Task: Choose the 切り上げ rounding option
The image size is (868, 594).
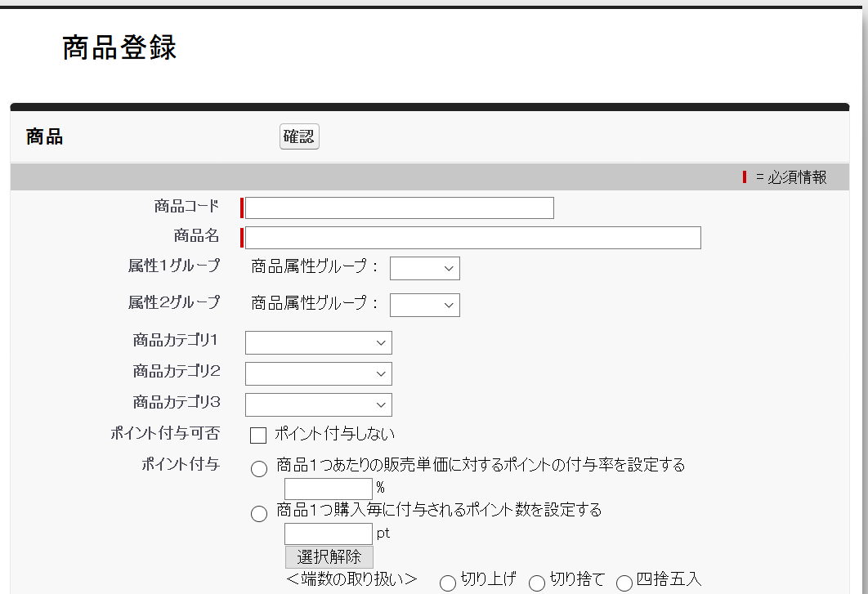Action: [x=448, y=582]
